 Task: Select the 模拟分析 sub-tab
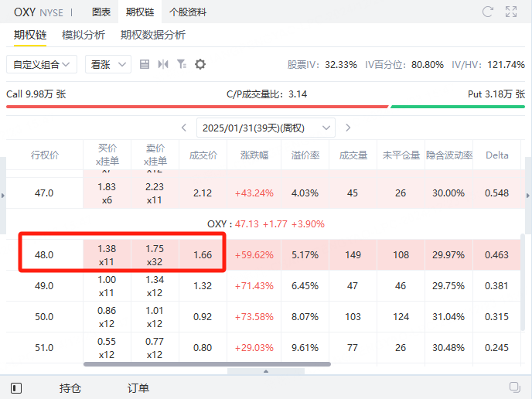click(84, 35)
